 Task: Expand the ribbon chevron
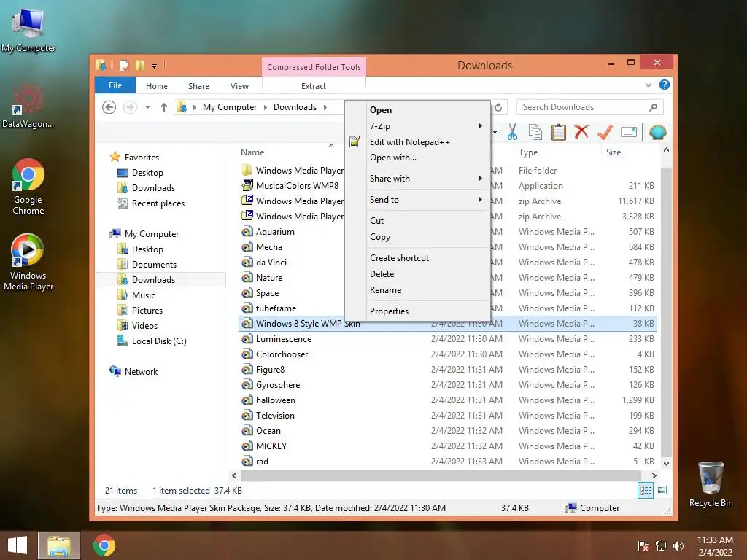(648, 85)
